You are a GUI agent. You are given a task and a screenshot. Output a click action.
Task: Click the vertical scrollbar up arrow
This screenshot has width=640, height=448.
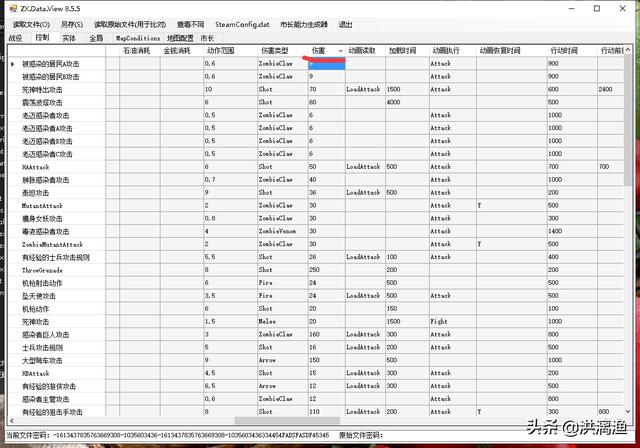[627, 50]
